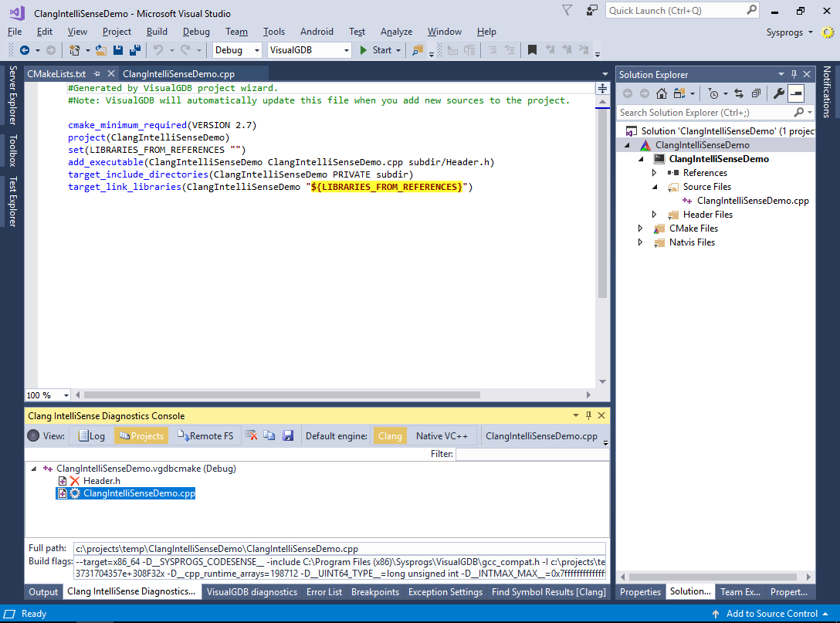Clear diagnostics with the red X icon
The height and width of the screenshot is (623, 840).
click(x=251, y=435)
